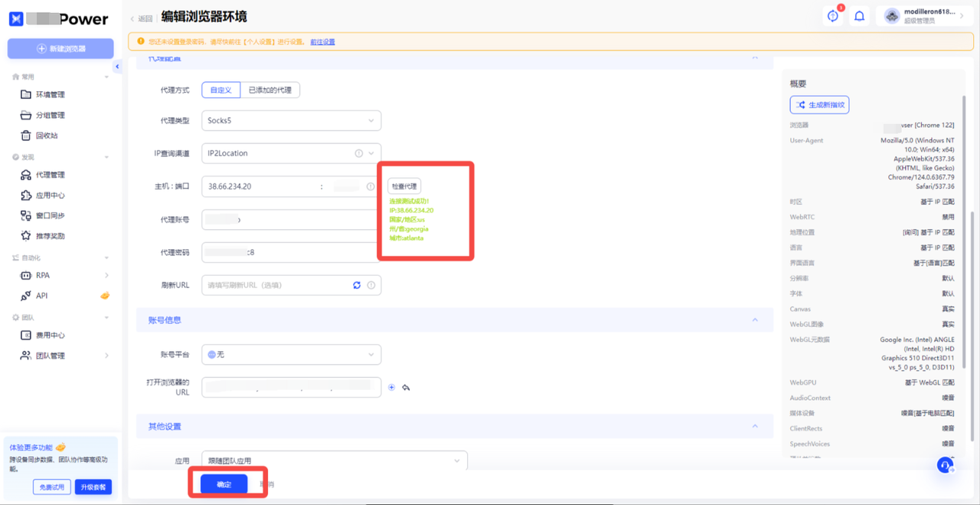
Task: Click the 生成新指纹 button
Action: pos(819,105)
